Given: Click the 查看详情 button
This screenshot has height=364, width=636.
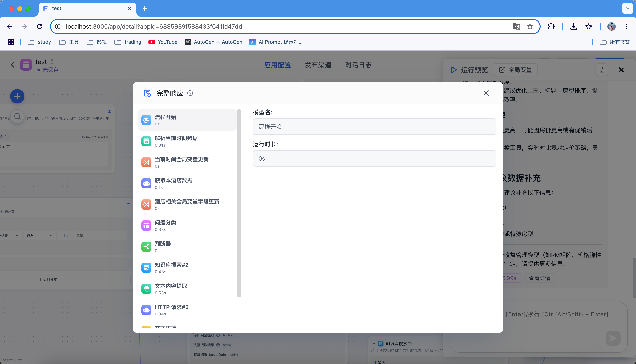Looking at the screenshot, I should pos(539,278).
